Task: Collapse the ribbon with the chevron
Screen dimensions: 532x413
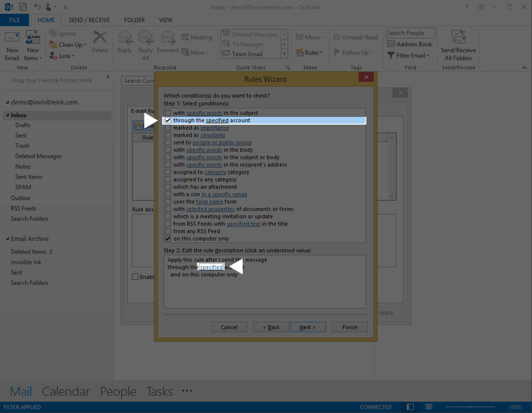Action: point(524,68)
